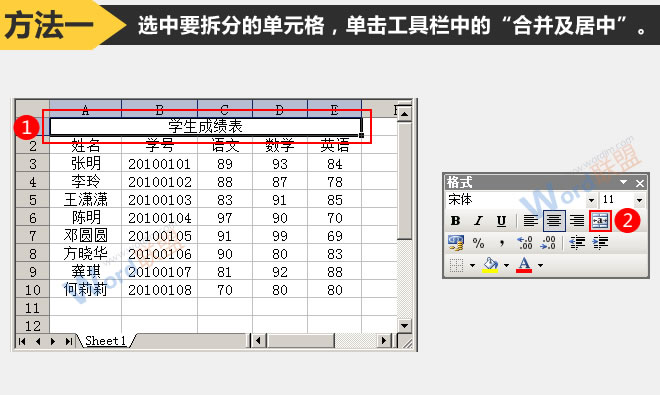
Task: Apply percent style
Action: 478,243
